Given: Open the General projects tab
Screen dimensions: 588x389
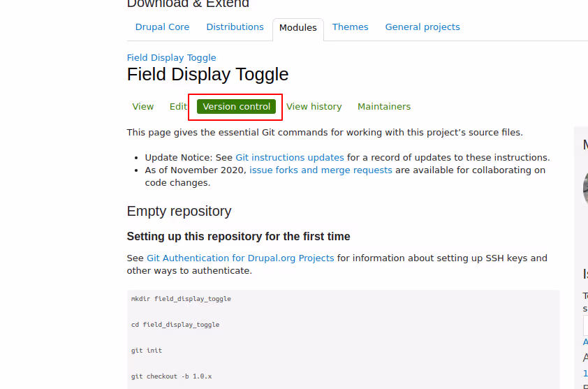Looking at the screenshot, I should coord(422,27).
